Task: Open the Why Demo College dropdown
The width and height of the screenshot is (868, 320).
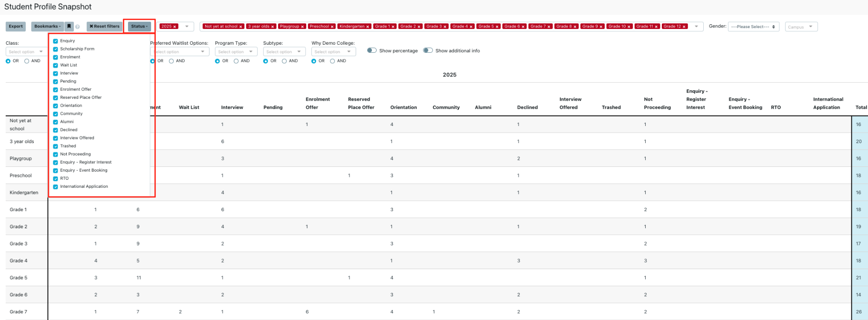Action: coord(333,51)
